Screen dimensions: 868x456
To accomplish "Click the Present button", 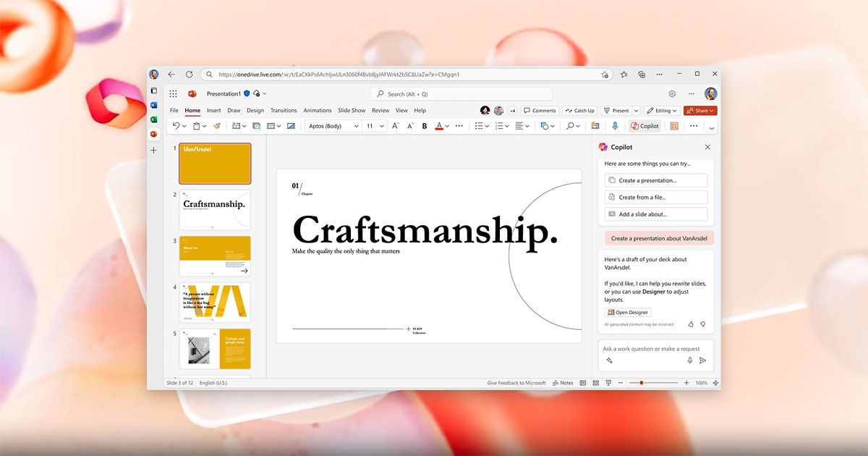I will click(616, 111).
